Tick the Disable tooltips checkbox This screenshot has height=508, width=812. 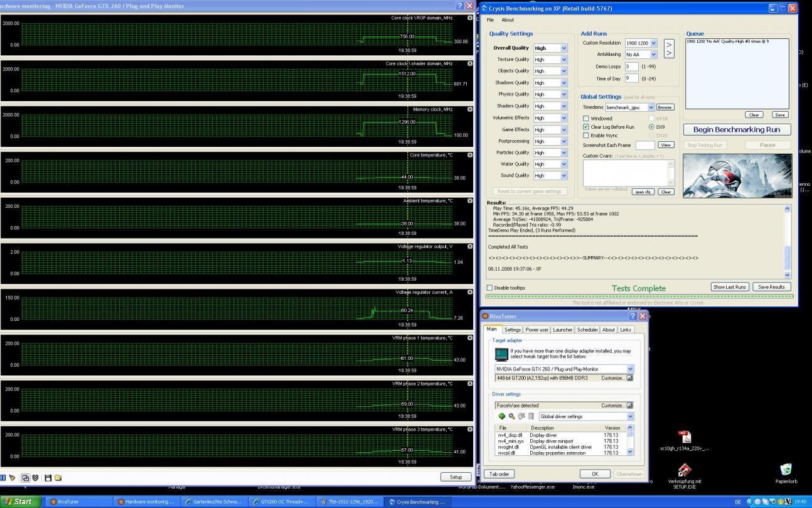[490, 288]
